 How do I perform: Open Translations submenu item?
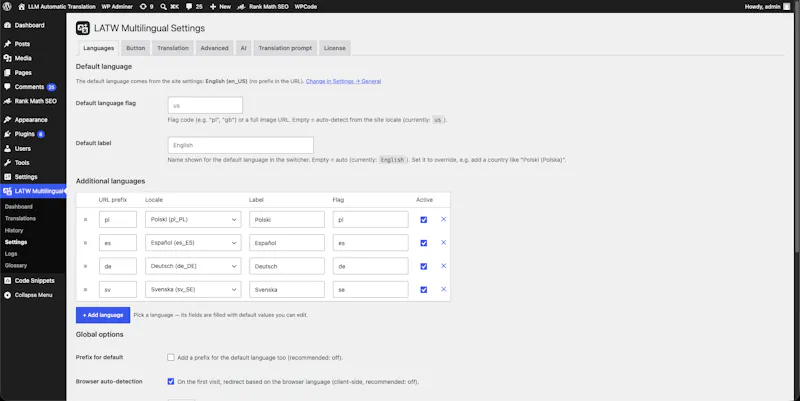[x=20, y=218]
